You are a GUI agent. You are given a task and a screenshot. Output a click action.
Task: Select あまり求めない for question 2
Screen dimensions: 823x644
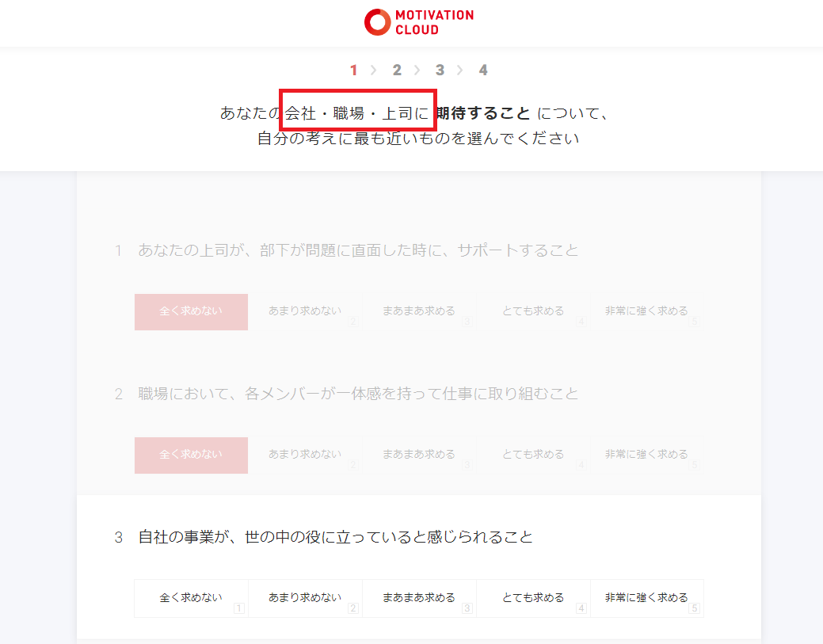305,455
